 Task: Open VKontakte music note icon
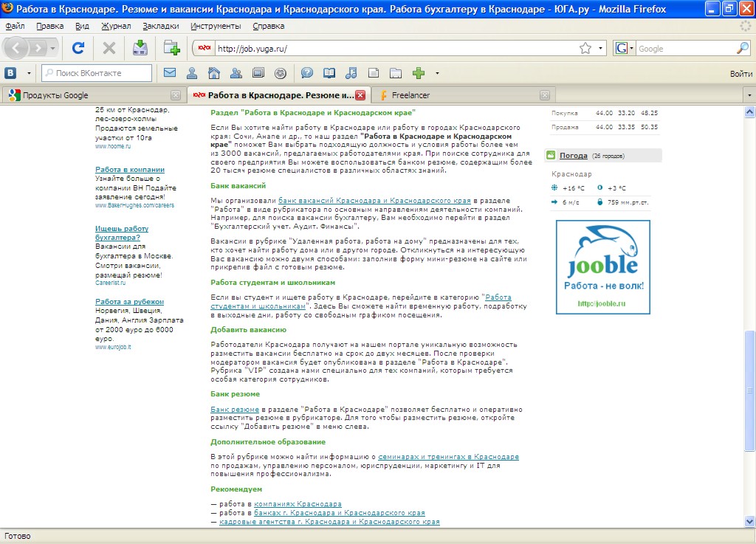[x=351, y=73]
